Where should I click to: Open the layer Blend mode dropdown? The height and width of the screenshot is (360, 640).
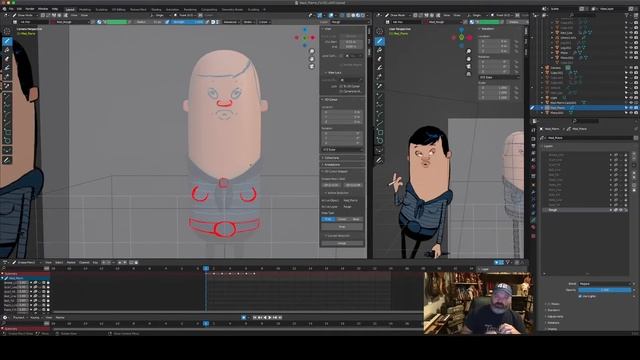click(605, 284)
